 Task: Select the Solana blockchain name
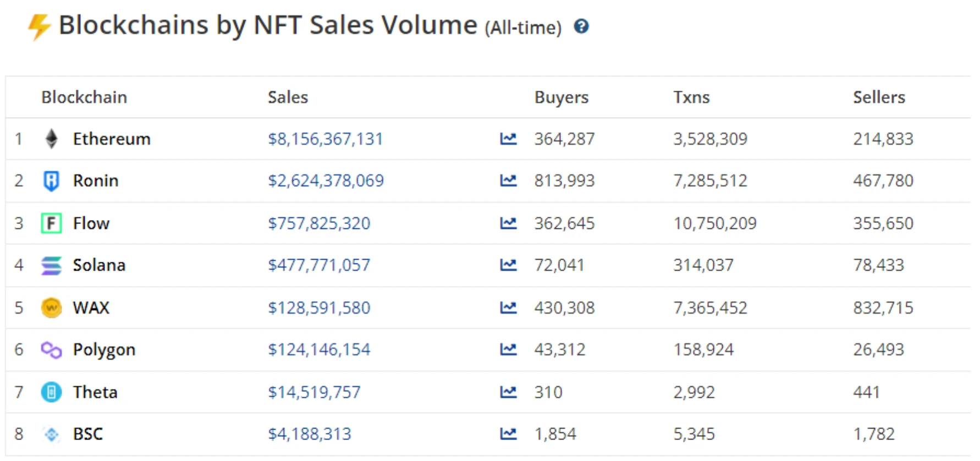pyautogui.click(x=99, y=265)
